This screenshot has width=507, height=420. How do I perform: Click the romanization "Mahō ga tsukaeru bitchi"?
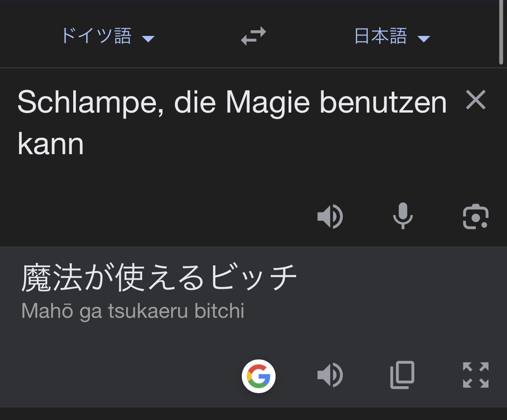coord(133,311)
